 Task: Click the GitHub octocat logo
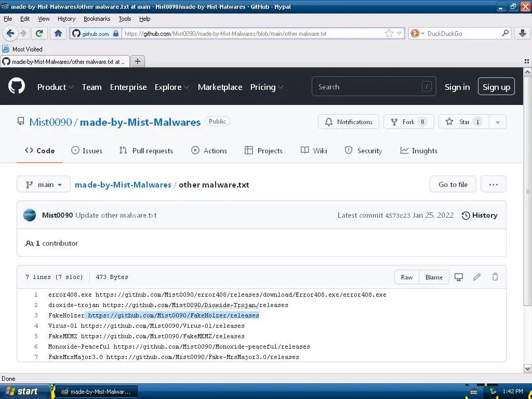coord(17,86)
